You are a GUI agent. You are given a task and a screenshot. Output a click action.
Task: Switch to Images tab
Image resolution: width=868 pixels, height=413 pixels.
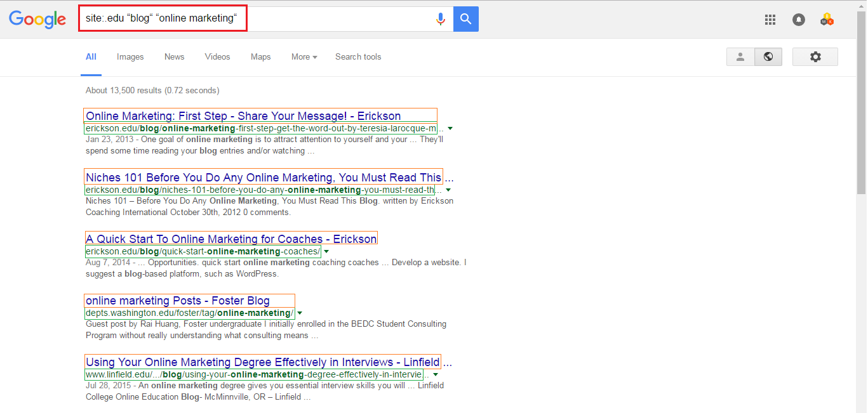(x=130, y=56)
